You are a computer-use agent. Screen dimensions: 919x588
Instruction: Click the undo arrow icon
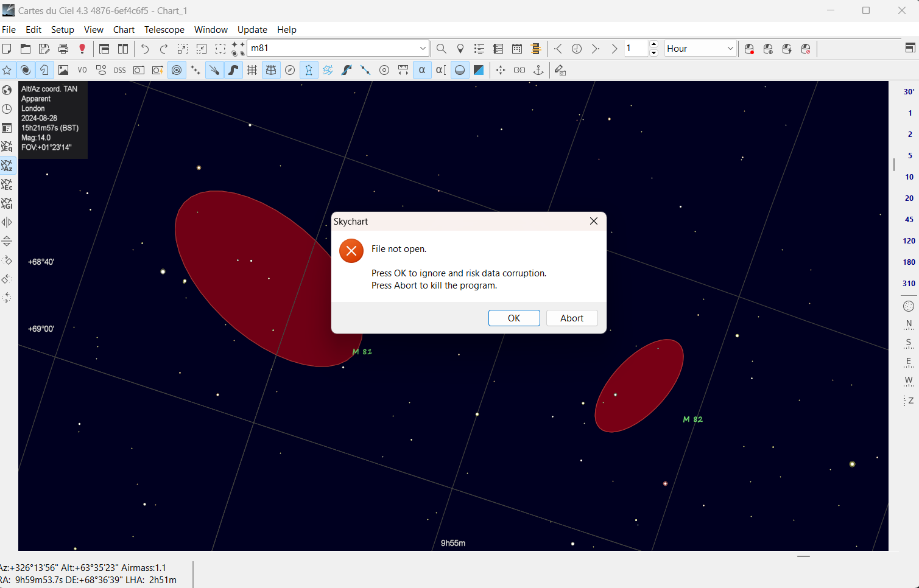(145, 49)
